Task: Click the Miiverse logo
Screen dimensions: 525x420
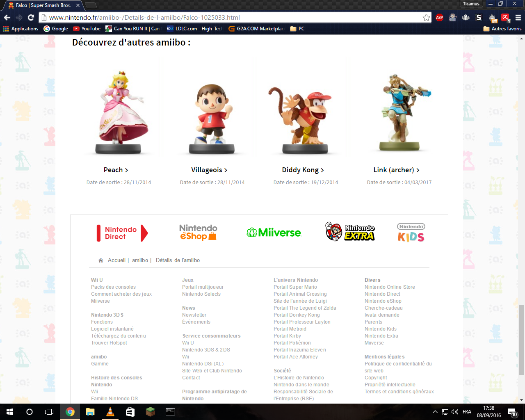Action: coord(274,233)
